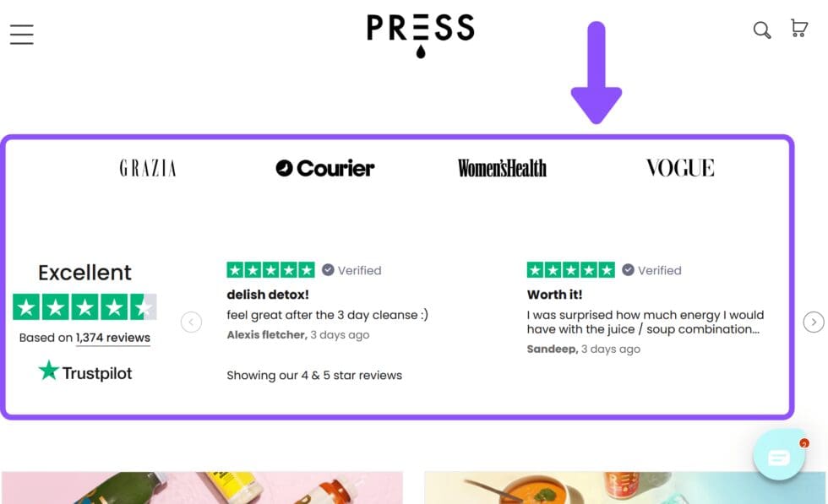The image size is (828, 504).
Task: Open the hamburger navigation menu
Action: (x=20, y=34)
